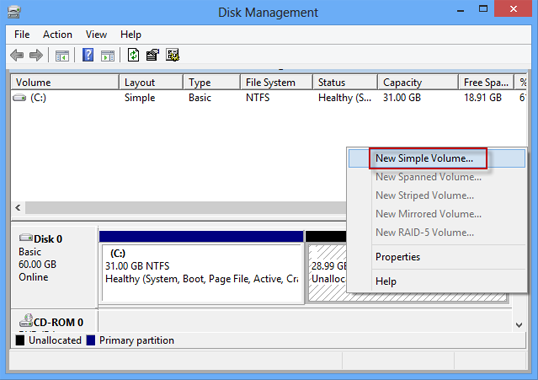The width and height of the screenshot is (538, 380).
Task: Toggle the Show/Hide Console Tree icon
Action: pos(62,55)
